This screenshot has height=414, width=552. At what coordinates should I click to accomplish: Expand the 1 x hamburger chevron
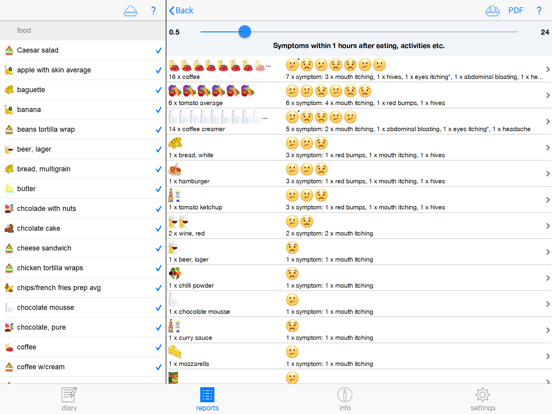click(548, 174)
